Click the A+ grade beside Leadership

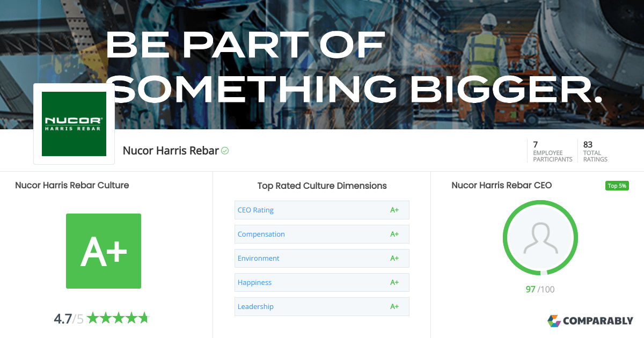pos(395,306)
